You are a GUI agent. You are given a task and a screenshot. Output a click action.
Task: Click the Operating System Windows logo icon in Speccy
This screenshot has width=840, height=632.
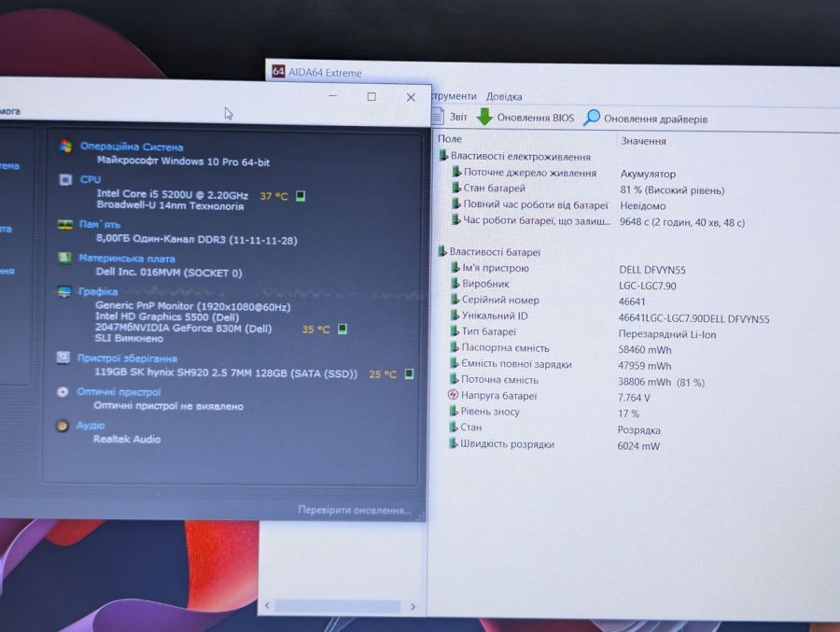[x=66, y=146]
